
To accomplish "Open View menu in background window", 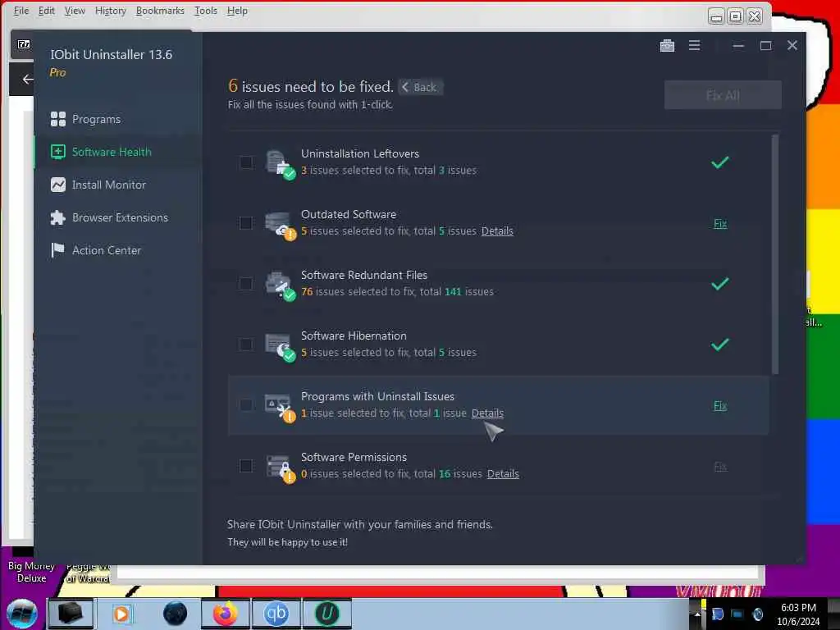I will [75, 11].
